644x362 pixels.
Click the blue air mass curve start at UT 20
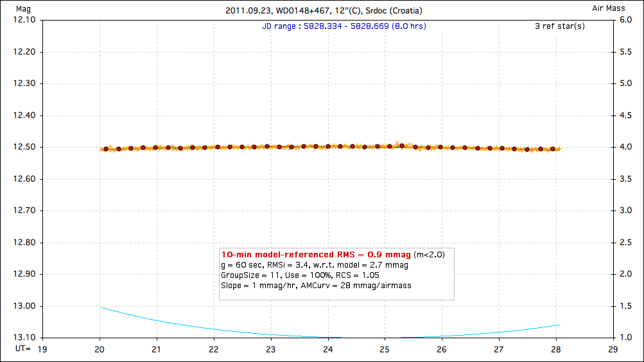101,307
